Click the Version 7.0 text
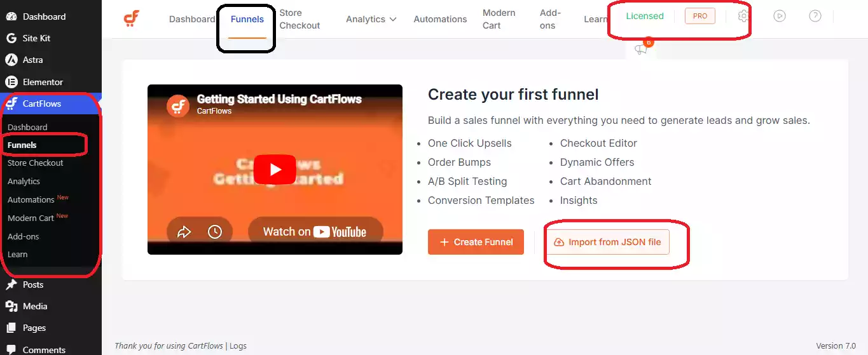This screenshot has width=868, height=355. (836, 346)
